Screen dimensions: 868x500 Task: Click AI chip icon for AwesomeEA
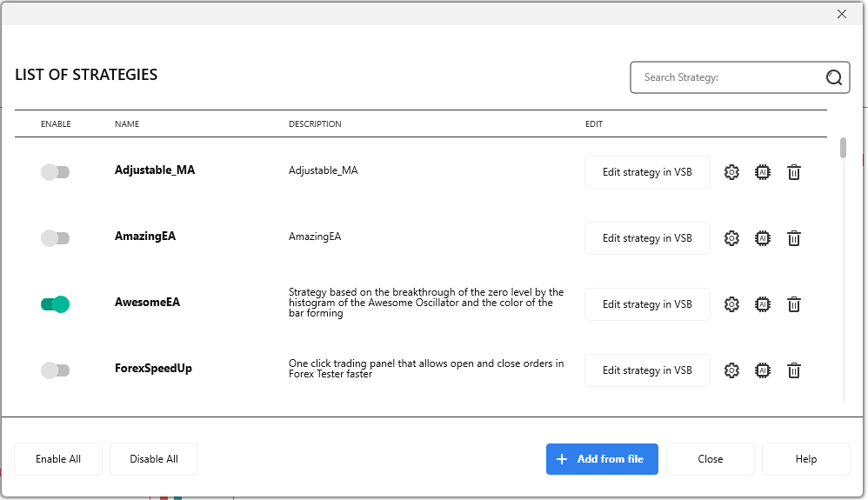tap(763, 304)
